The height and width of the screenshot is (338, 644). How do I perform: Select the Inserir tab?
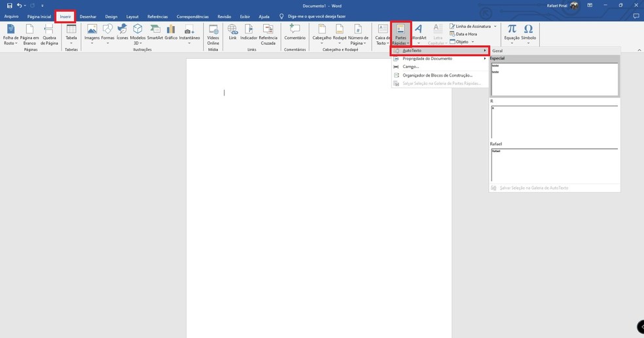pos(65,17)
